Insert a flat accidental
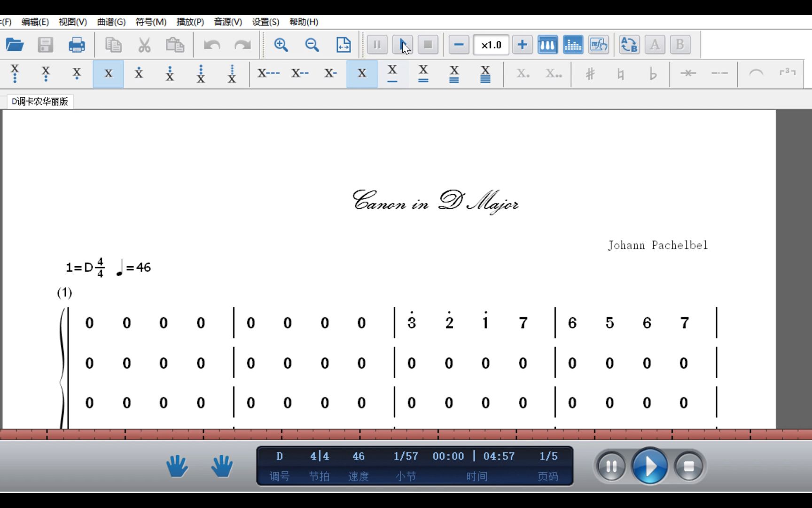This screenshot has width=812, height=508. 652,74
